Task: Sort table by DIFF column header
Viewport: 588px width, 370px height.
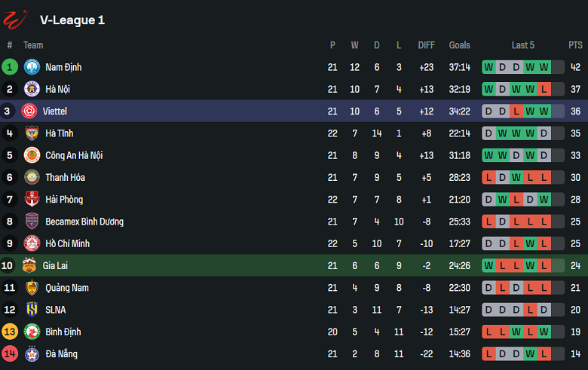Action: click(427, 45)
